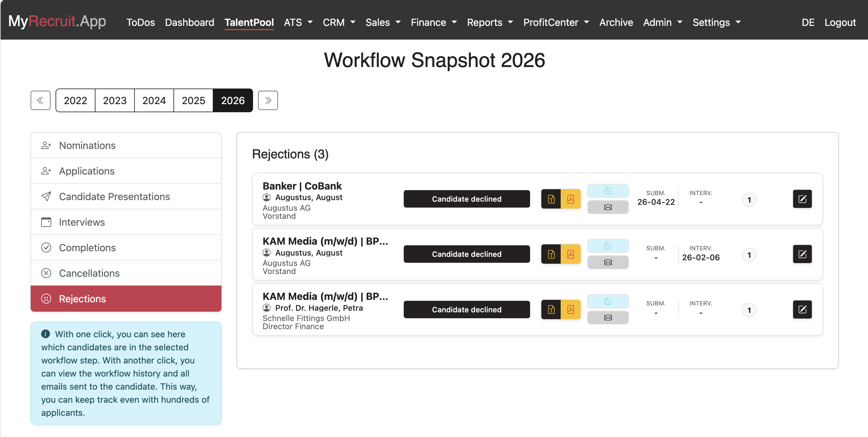
Task: Select year 2023
Action: pos(115,100)
